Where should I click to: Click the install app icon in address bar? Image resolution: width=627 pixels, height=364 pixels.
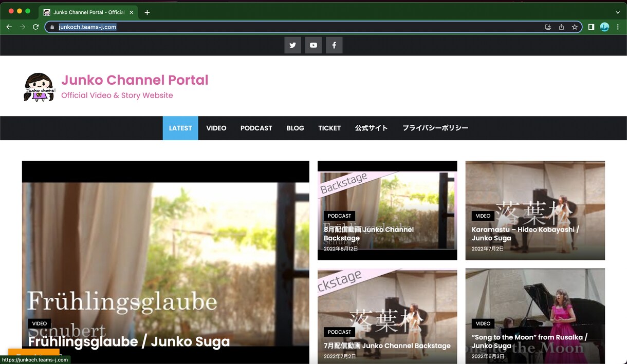click(548, 27)
